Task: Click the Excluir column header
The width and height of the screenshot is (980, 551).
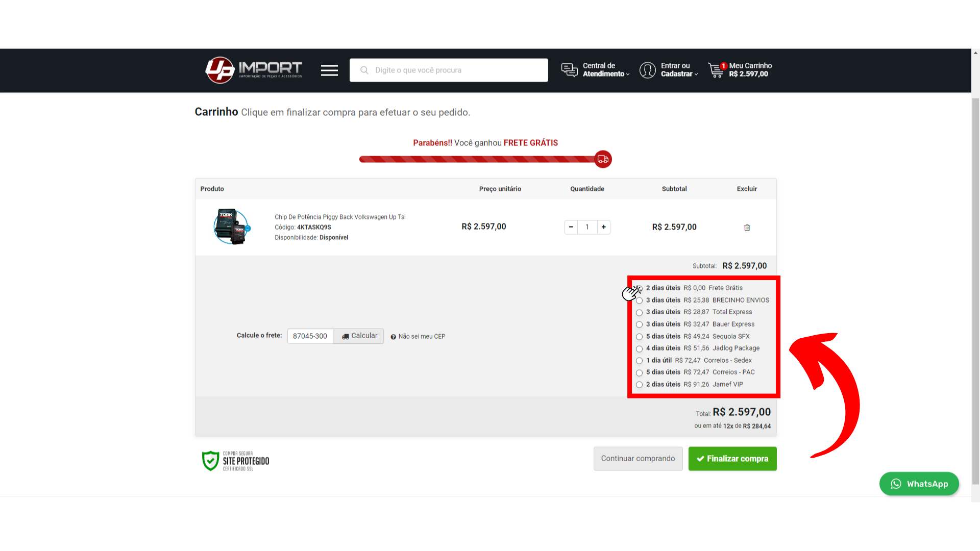Action: (747, 189)
